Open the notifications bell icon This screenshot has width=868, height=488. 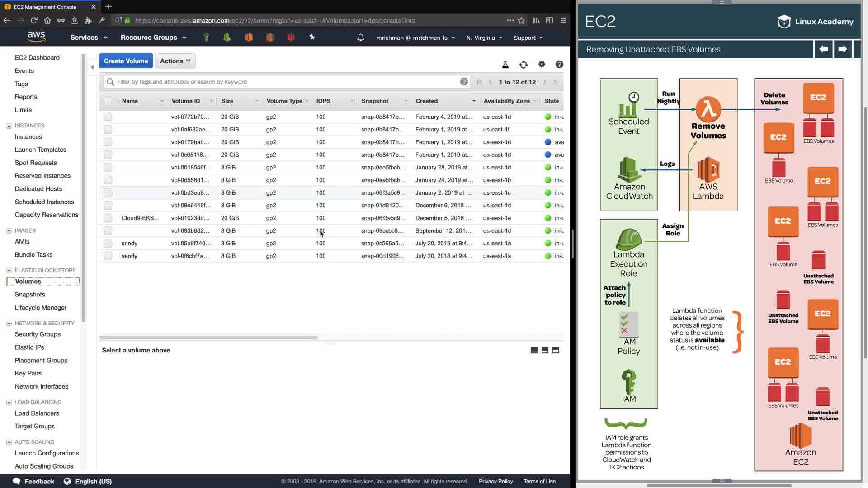(x=360, y=38)
